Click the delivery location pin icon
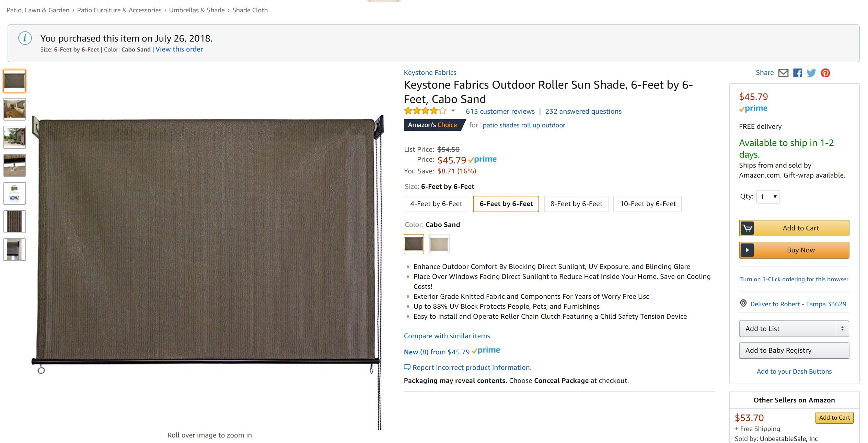 coord(743,304)
